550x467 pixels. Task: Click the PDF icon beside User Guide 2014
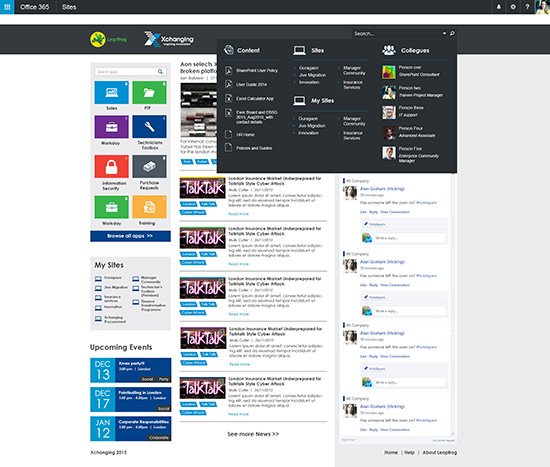(228, 84)
